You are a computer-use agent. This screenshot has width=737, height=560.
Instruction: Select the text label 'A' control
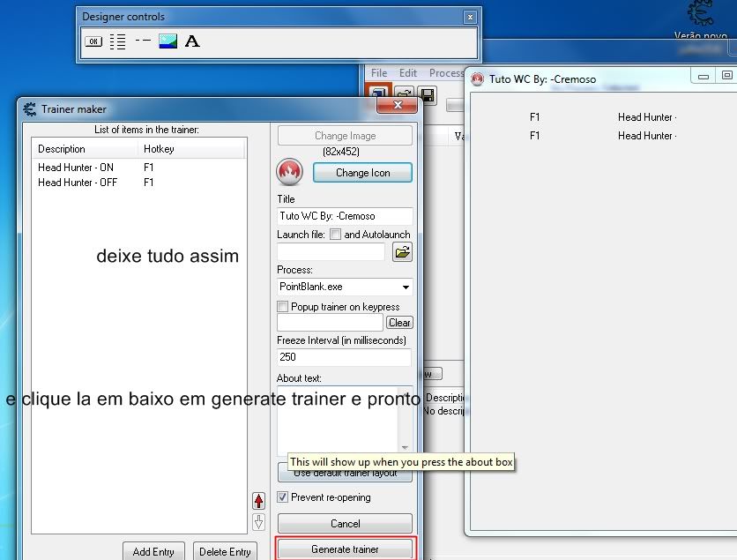coord(192,41)
